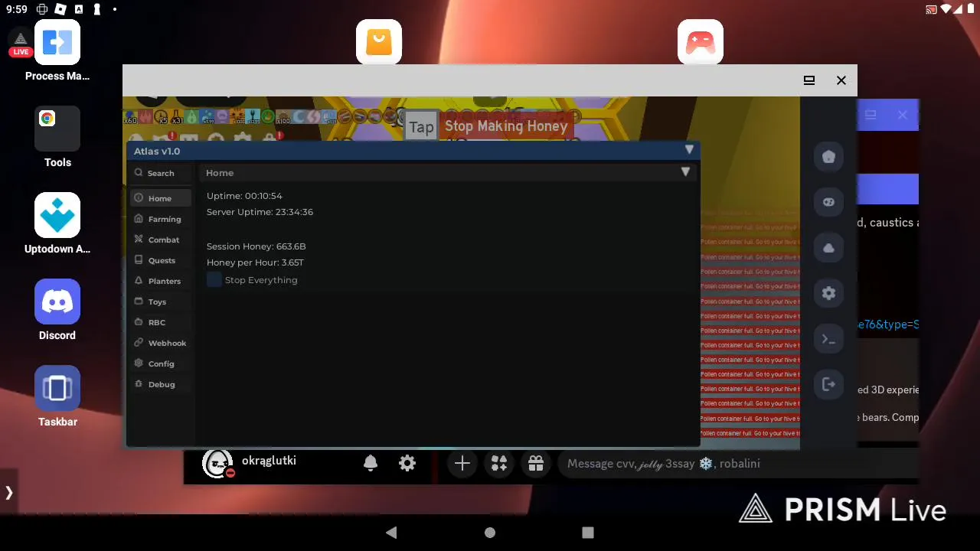Open the red game controller app
The width and height of the screenshot is (980, 551).
(701, 42)
